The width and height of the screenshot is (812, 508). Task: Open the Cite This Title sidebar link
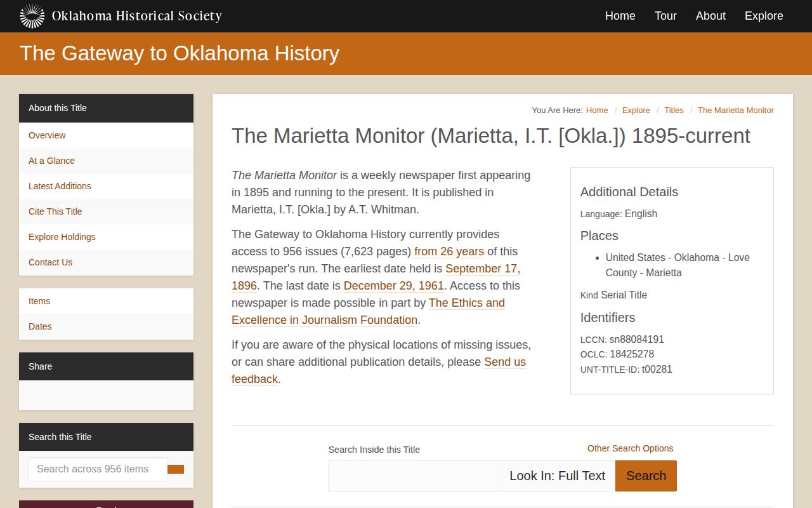coord(106,211)
